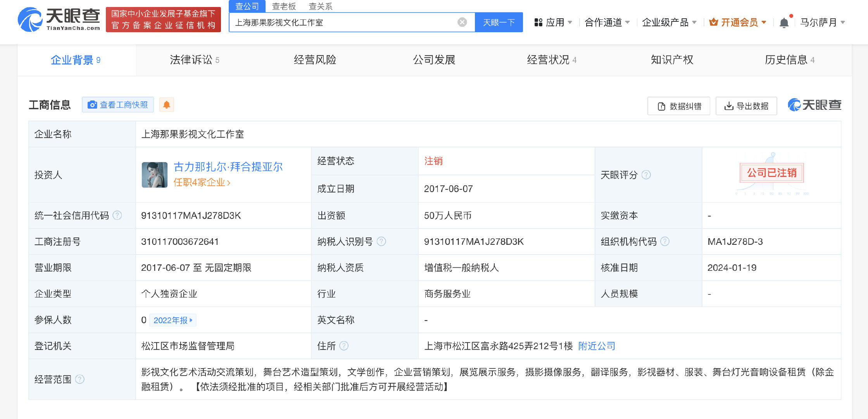Select the 查关系 search tab

[x=321, y=6]
